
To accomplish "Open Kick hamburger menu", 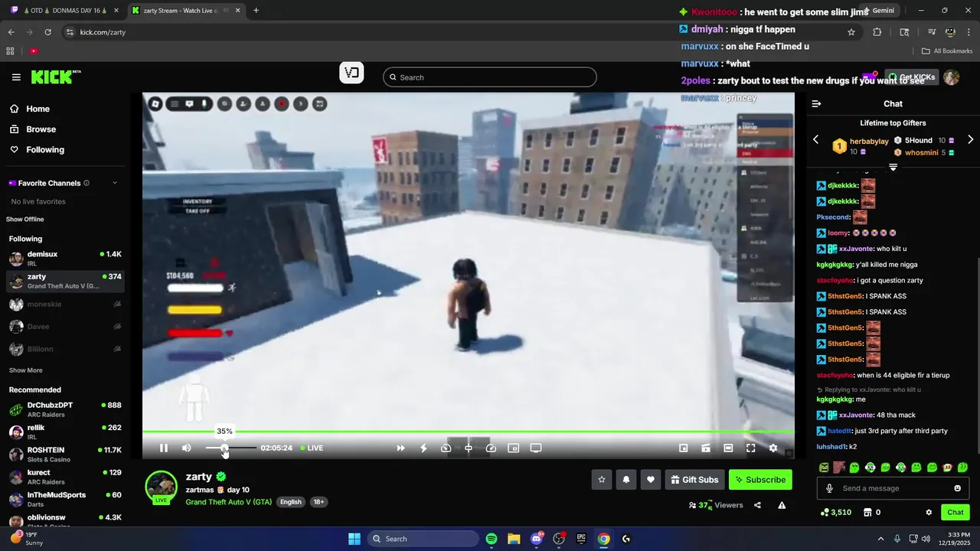I will 16,77.
